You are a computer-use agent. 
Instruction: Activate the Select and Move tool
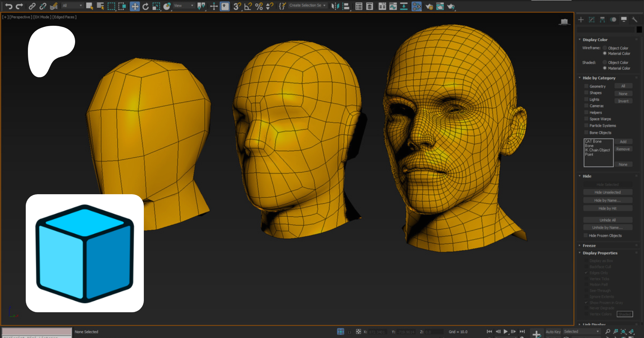click(x=135, y=6)
